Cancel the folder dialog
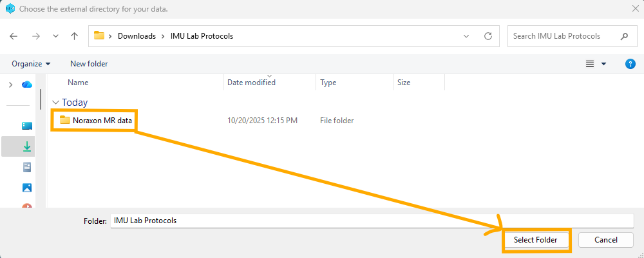This screenshot has height=258, width=644. pyautogui.click(x=606, y=240)
